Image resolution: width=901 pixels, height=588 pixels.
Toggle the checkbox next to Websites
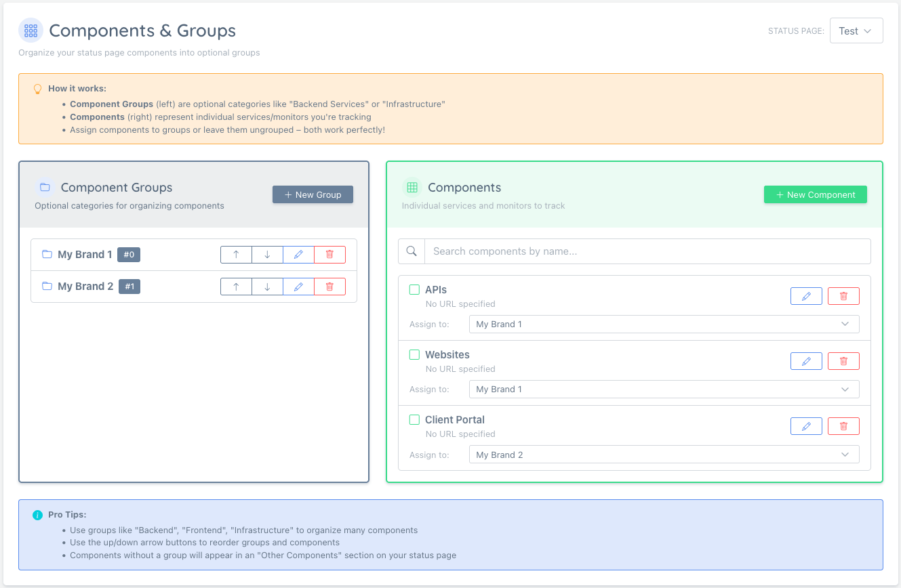(x=414, y=354)
